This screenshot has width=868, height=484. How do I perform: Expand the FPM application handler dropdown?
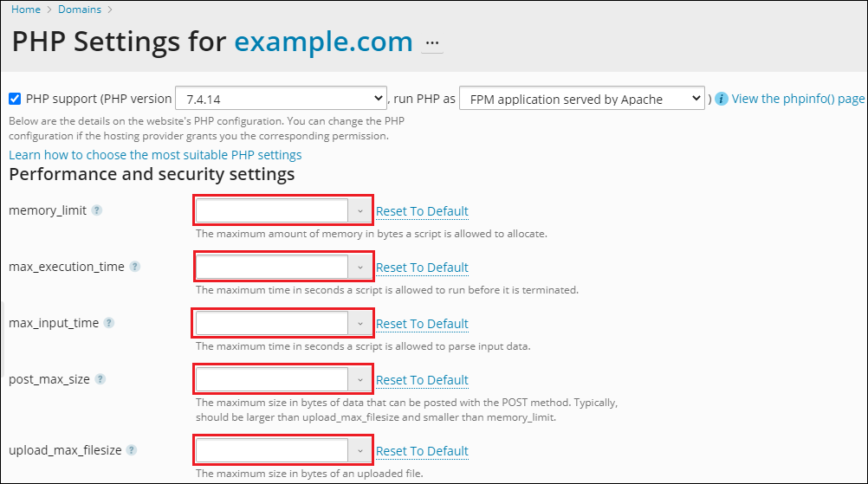pyautogui.click(x=581, y=99)
